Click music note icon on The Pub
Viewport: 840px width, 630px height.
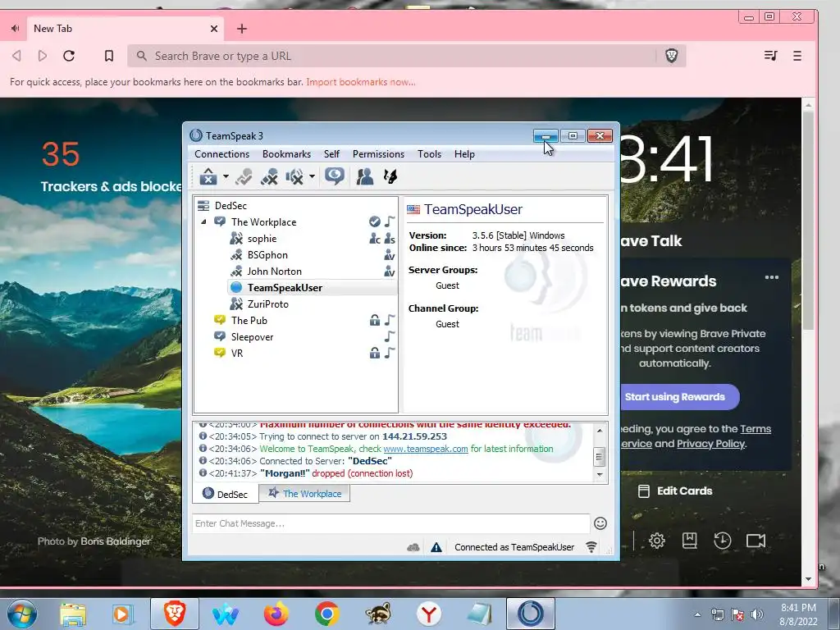[x=390, y=321]
